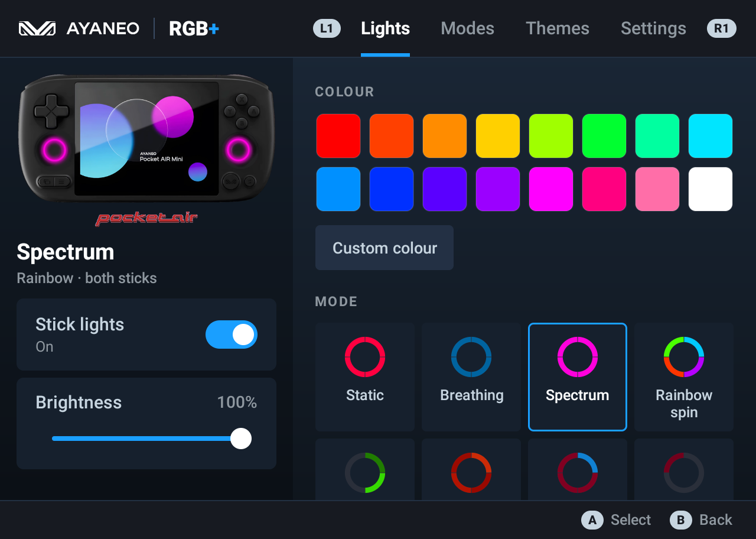The image size is (756, 539).
Task: Select the Spectrum lighting mode
Action: 578,377
